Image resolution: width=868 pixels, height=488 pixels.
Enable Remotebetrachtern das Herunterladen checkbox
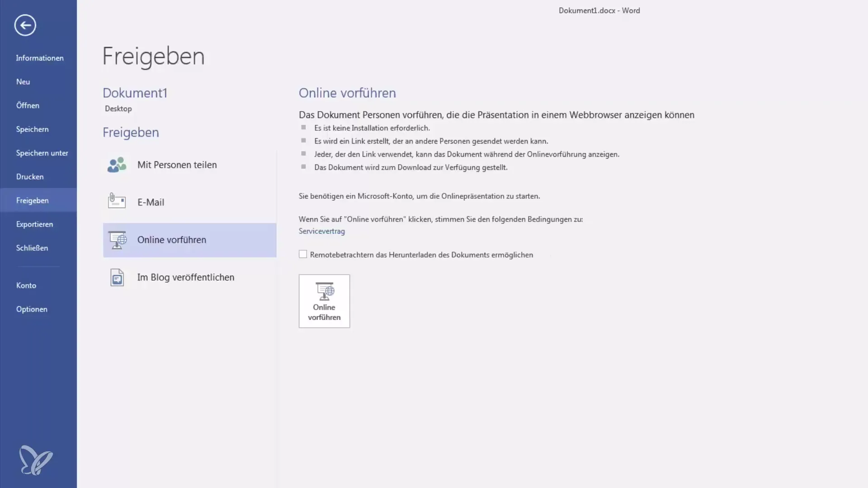coord(303,254)
